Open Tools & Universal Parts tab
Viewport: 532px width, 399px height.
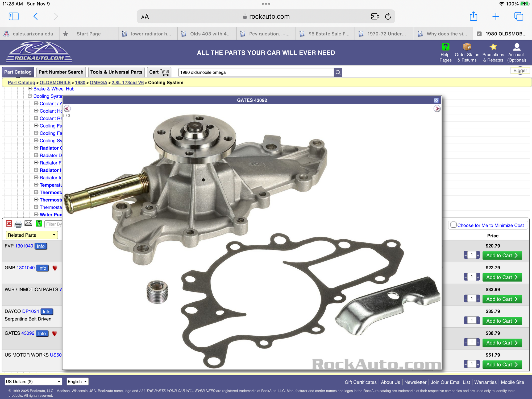click(116, 72)
